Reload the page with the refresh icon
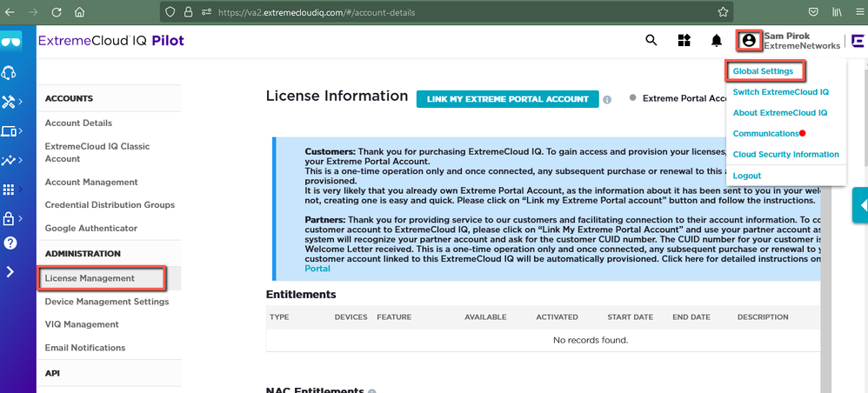The image size is (868, 393). pos(57,11)
